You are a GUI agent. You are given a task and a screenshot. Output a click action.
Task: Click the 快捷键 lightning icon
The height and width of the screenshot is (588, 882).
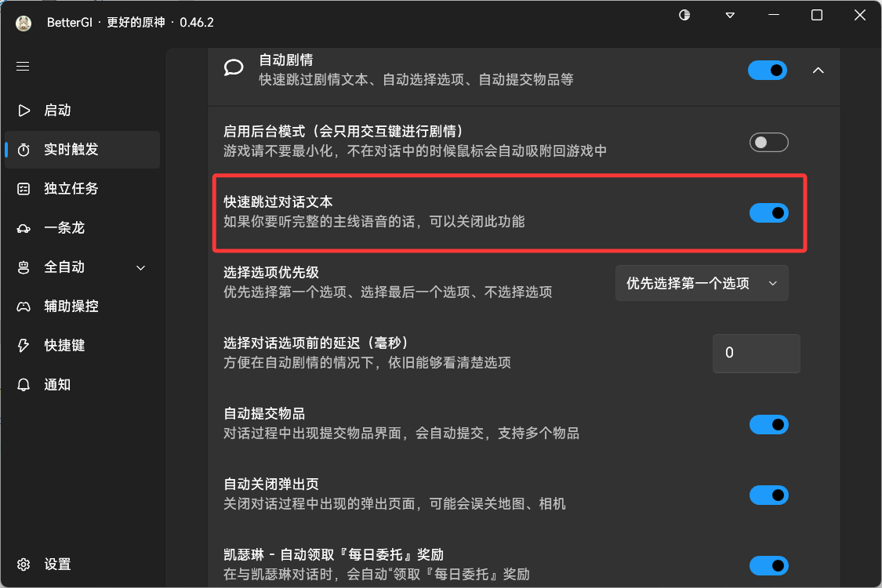coord(24,345)
